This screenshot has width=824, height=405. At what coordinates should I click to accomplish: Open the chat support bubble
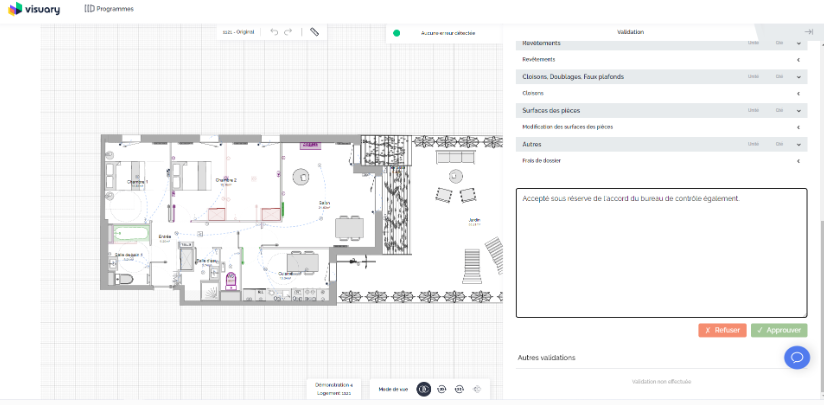pyautogui.click(x=797, y=357)
